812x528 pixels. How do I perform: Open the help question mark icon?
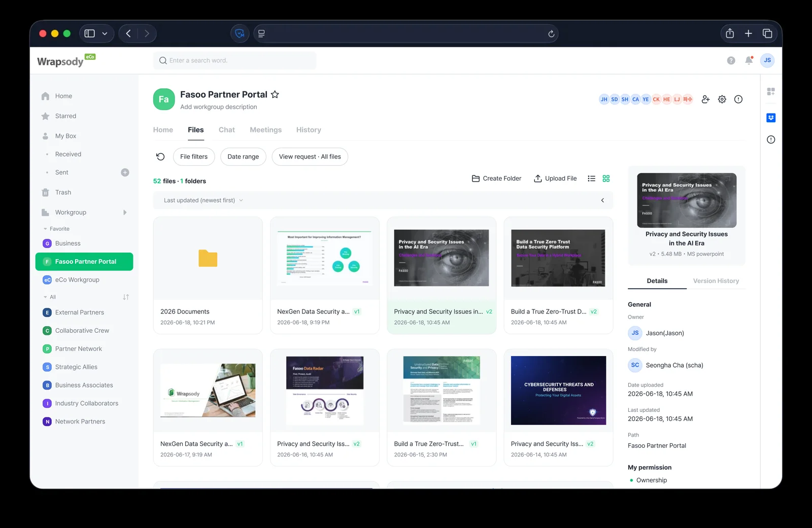point(731,60)
